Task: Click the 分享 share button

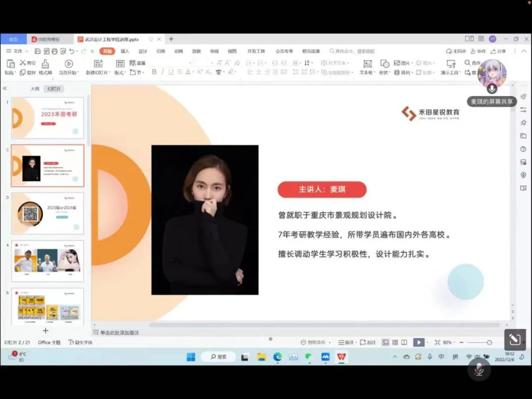Action: (x=499, y=51)
